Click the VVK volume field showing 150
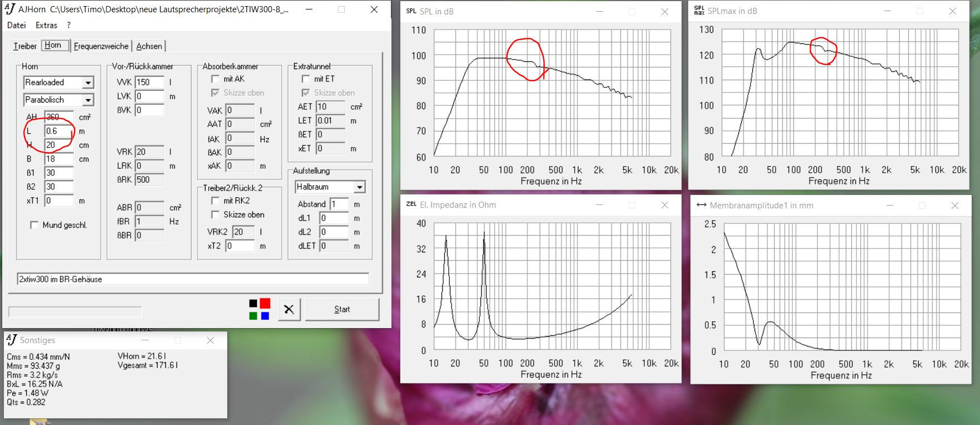The image size is (980, 425). point(150,82)
